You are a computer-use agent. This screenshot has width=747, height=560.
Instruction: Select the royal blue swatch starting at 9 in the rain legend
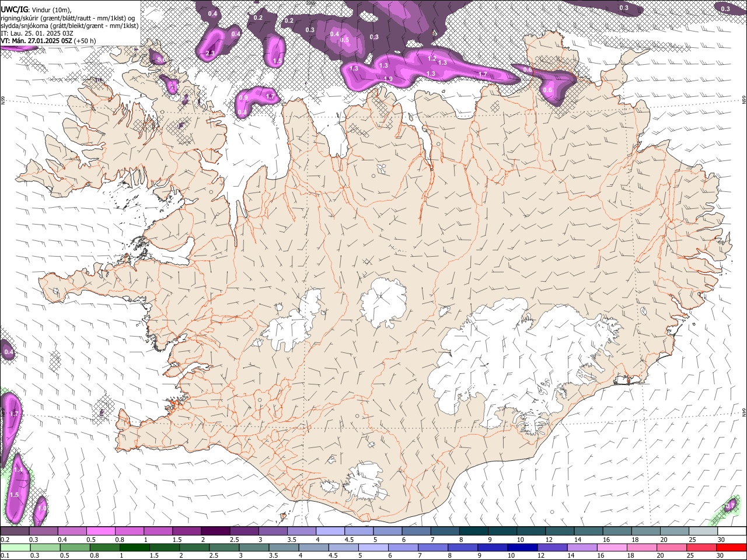coord(493,547)
